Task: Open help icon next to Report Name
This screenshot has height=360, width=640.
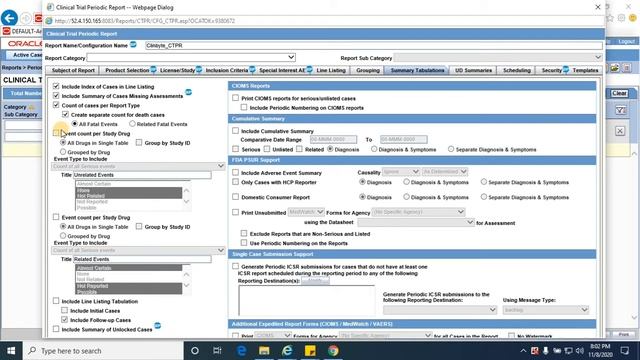Action: pos(133,44)
